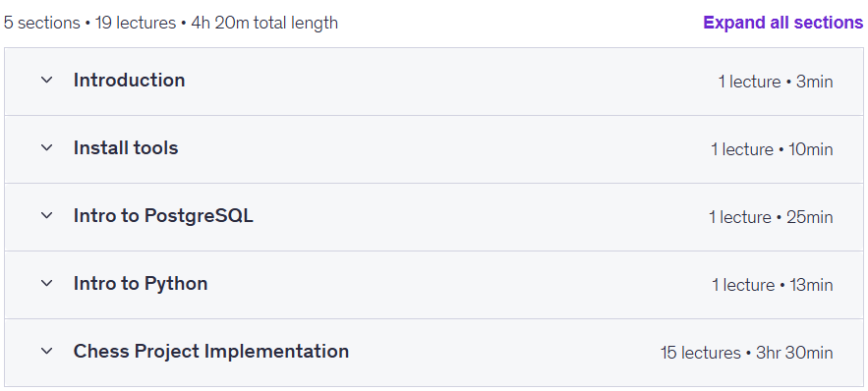The height and width of the screenshot is (391, 868).
Task: Click the '1 lecture • 10min' label
Action: pyautogui.click(x=772, y=149)
